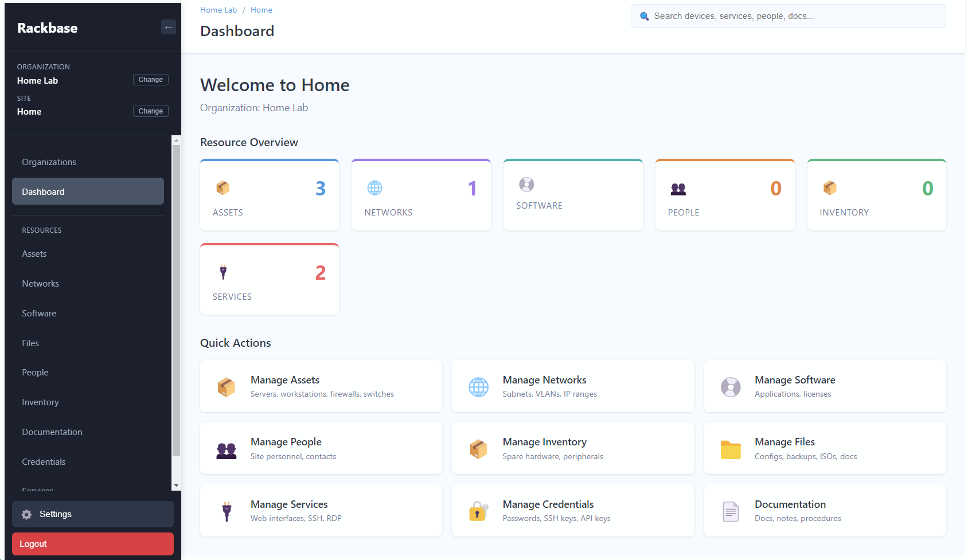This screenshot has width=968, height=560.
Task: Click the Services count 2
Action: pyautogui.click(x=321, y=273)
